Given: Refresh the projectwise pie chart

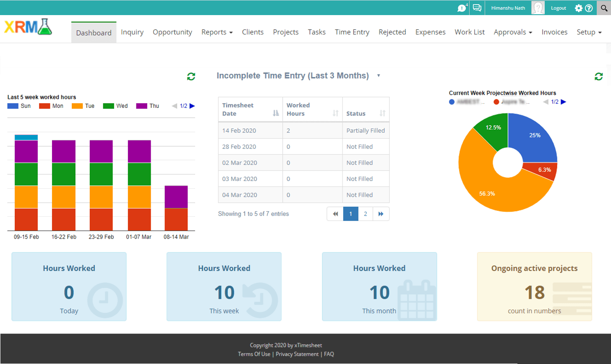Looking at the screenshot, I should [598, 76].
